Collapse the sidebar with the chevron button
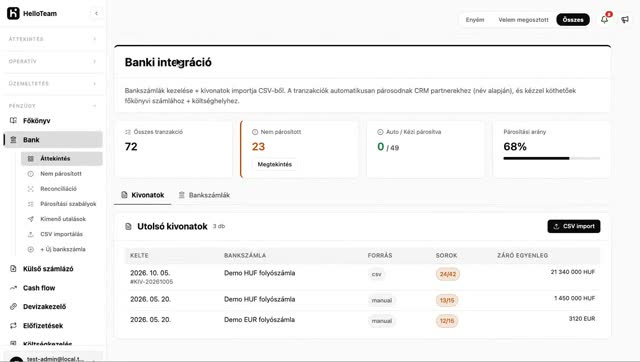 [96, 13]
